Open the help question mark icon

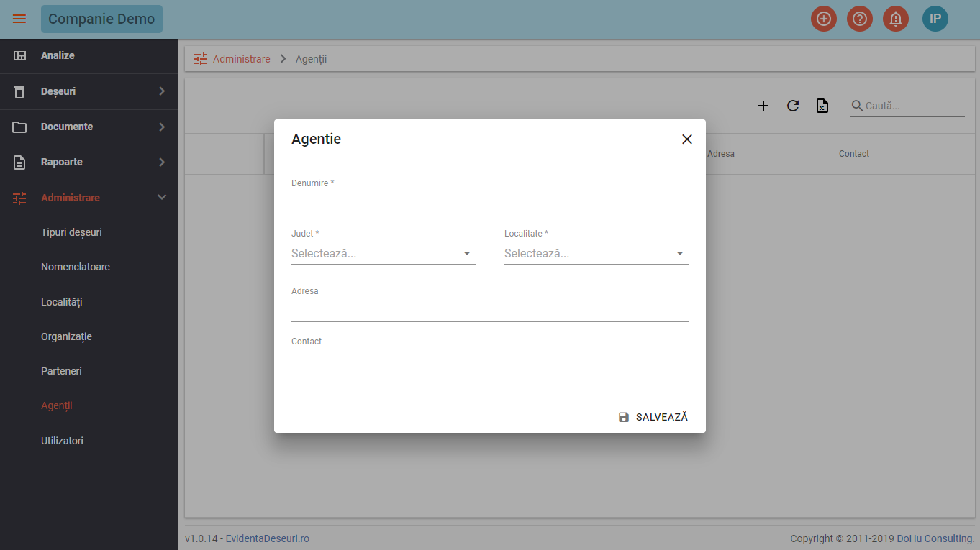[x=860, y=19]
